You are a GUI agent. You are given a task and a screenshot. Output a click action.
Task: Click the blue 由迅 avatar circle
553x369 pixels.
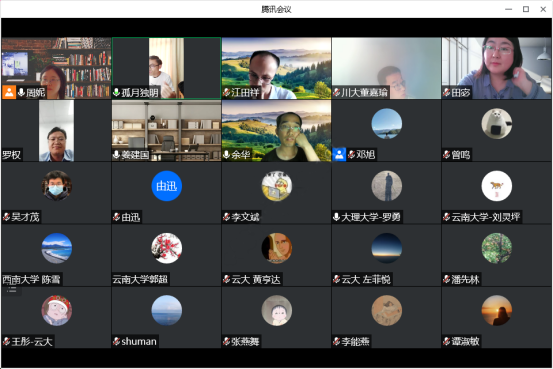(166, 186)
